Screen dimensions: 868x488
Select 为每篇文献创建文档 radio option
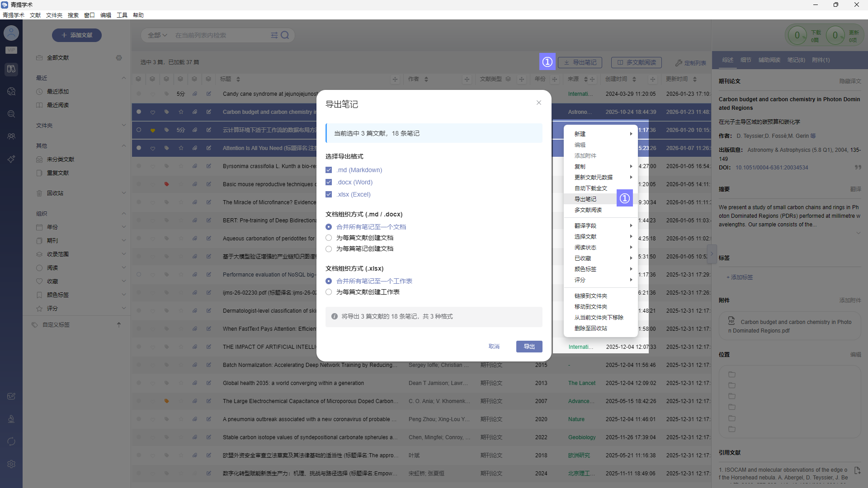tap(329, 238)
